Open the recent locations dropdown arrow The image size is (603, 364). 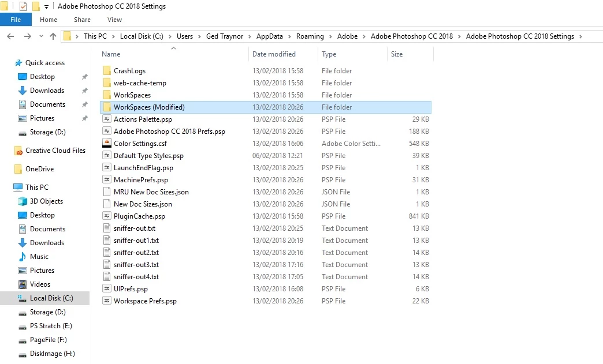tap(41, 36)
